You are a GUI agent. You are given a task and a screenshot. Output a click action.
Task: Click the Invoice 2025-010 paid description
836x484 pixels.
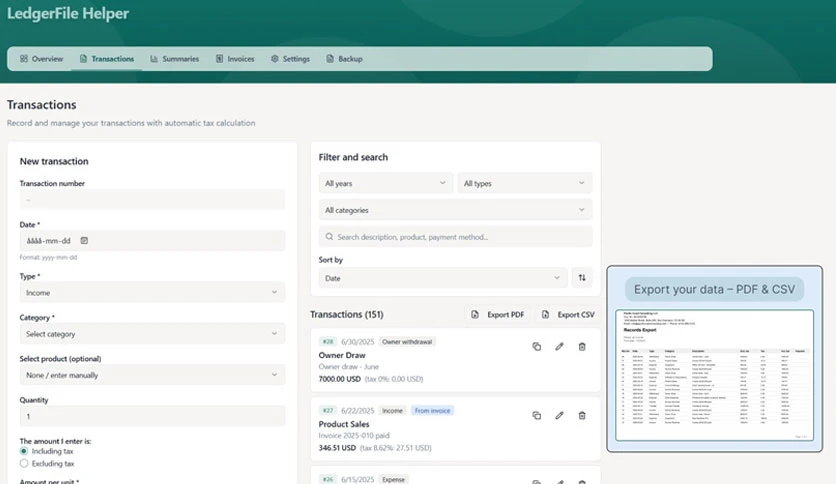coord(354,435)
